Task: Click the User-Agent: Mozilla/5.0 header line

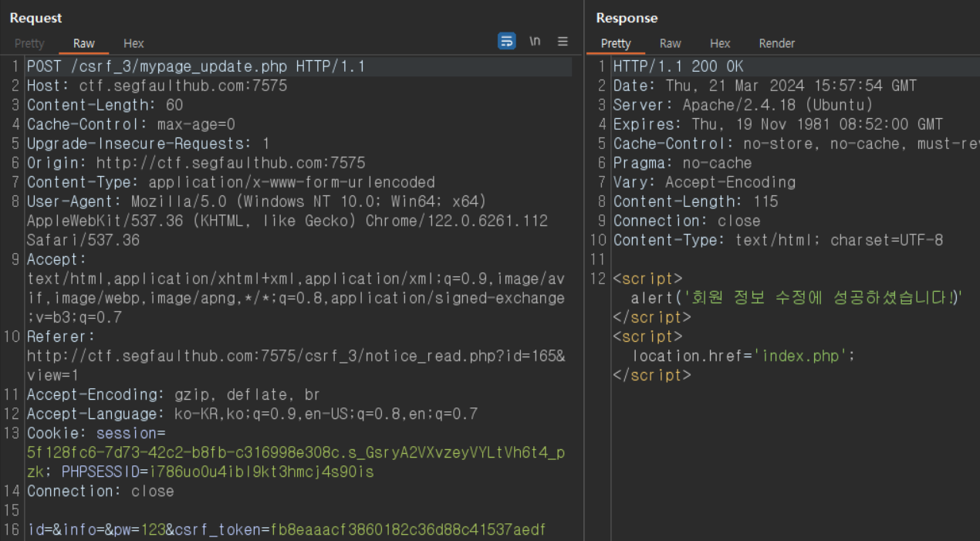Action: click(x=257, y=201)
